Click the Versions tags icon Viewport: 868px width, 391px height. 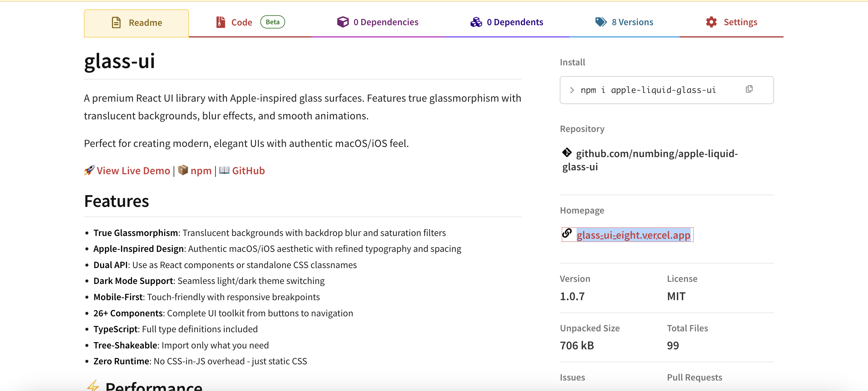(601, 22)
